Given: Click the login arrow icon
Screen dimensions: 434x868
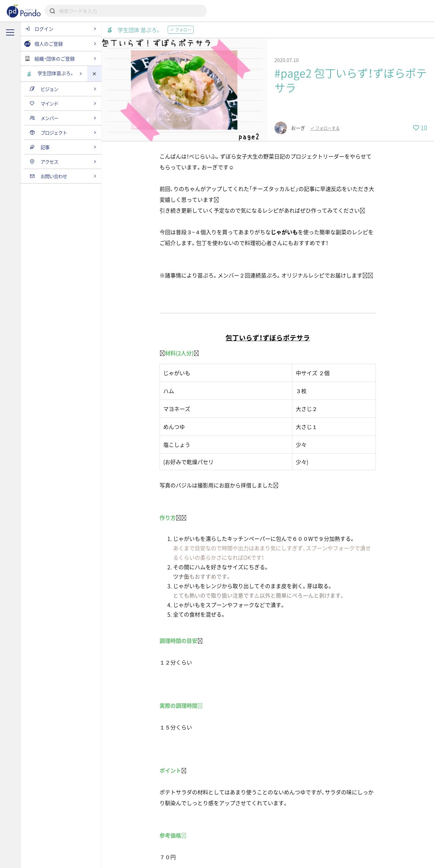Looking at the screenshot, I should coord(27,29).
